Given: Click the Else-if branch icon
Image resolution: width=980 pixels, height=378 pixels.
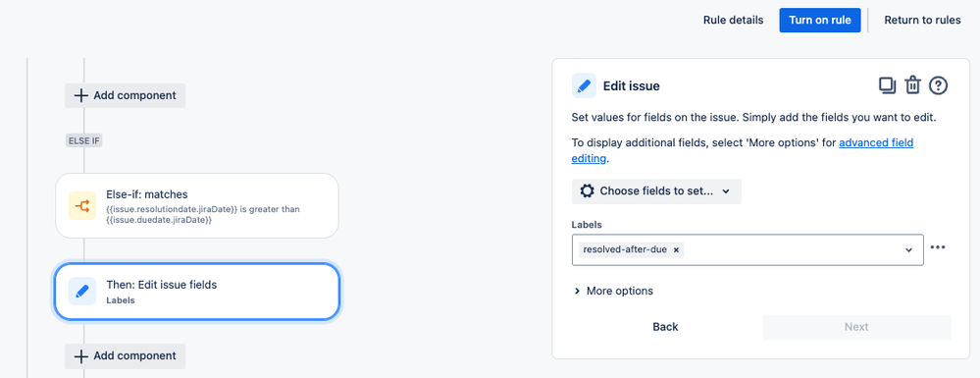Looking at the screenshot, I should 81,205.
